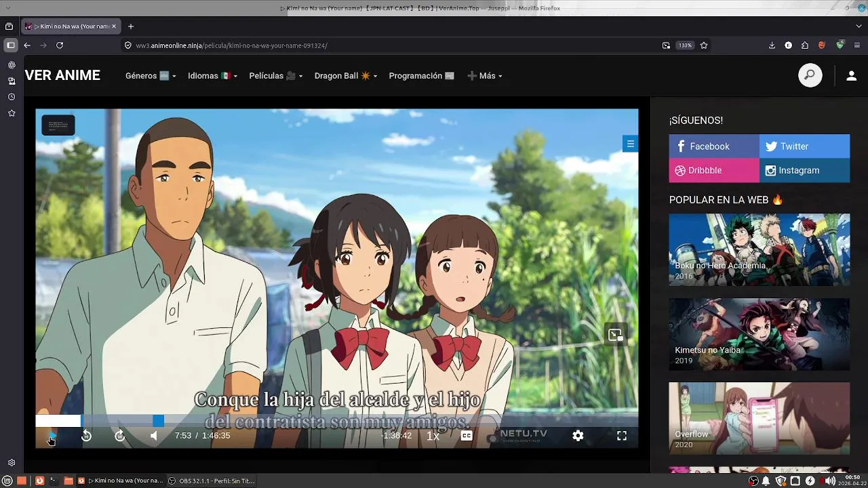Rewind the video 10 seconds

[x=86, y=436]
